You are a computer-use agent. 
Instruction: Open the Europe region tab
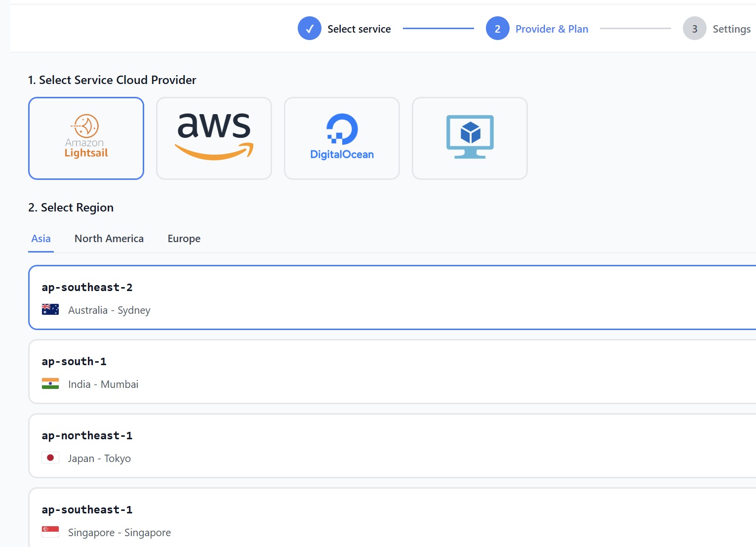184,239
